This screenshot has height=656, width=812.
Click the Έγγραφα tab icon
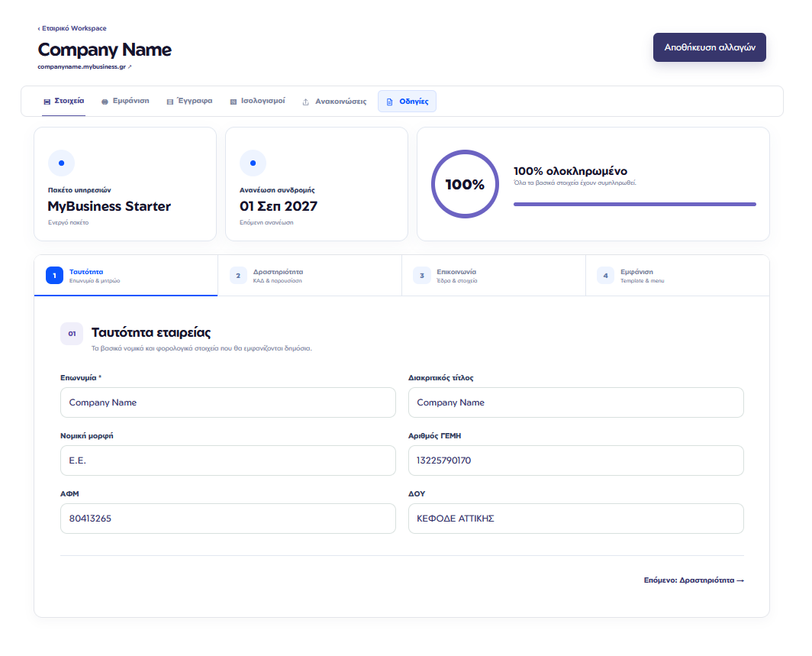(170, 102)
